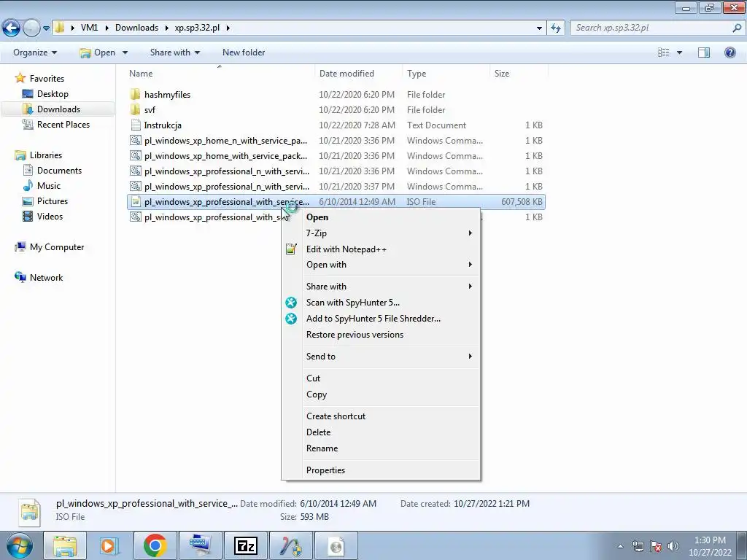Click the search magnifier icon

click(x=737, y=28)
